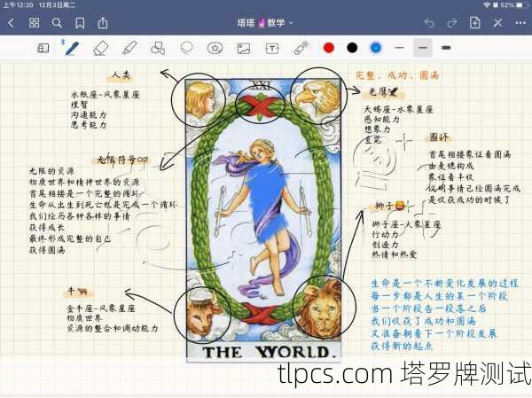Select the thinnest stroke width
The height and width of the screenshot is (398, 532).
point(399,48)
